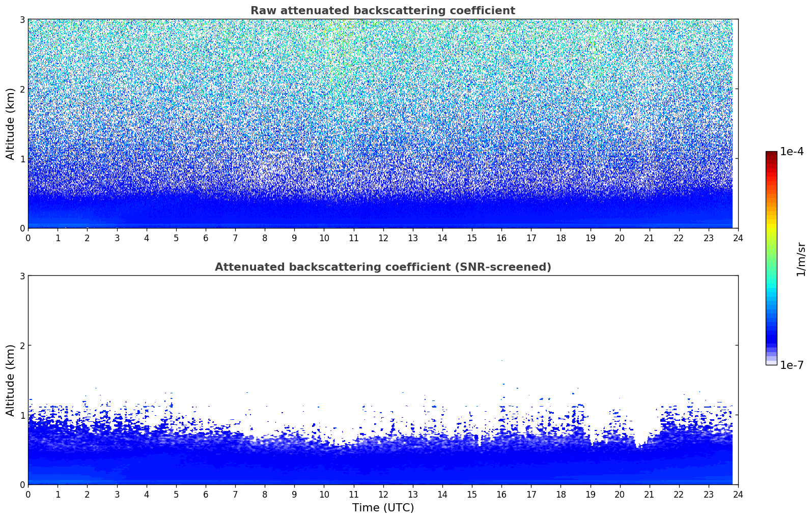
Task: Click tick label 18 on the top plot's time axis
Action: pos(561,238)
